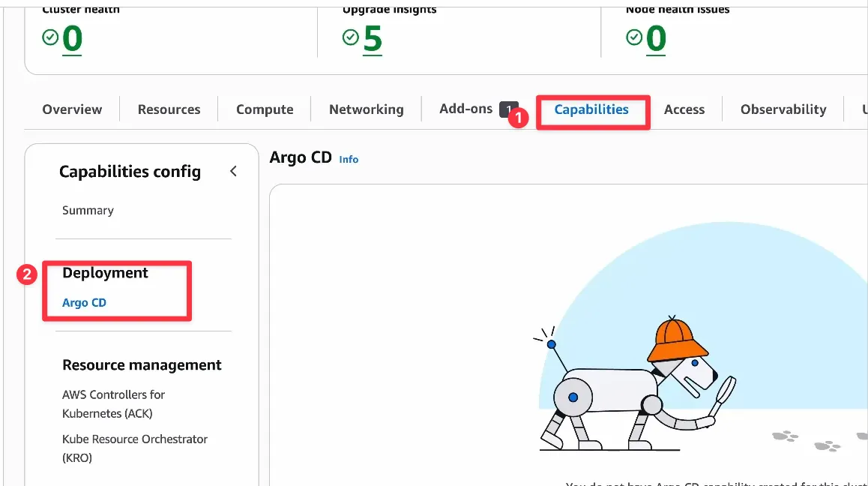Select the Capabilities tab
This screenshot has height=486, width=868.
pyautogui.click(x=591, y=109)
